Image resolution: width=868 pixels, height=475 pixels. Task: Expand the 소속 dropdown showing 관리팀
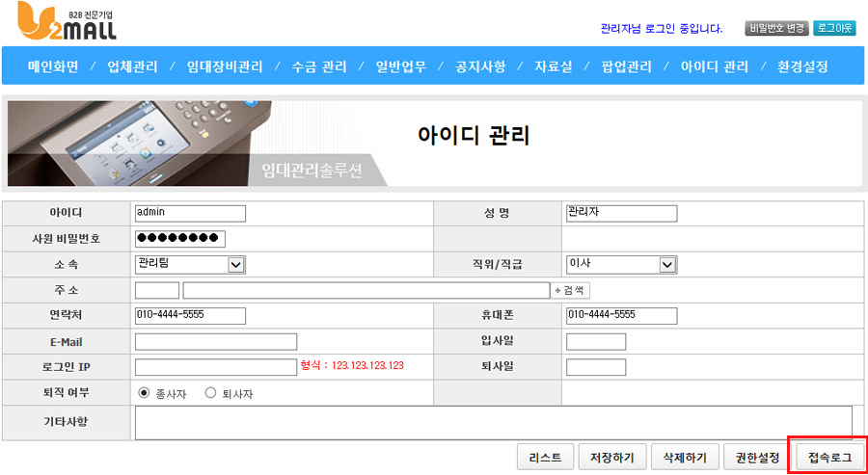[190, 265]
